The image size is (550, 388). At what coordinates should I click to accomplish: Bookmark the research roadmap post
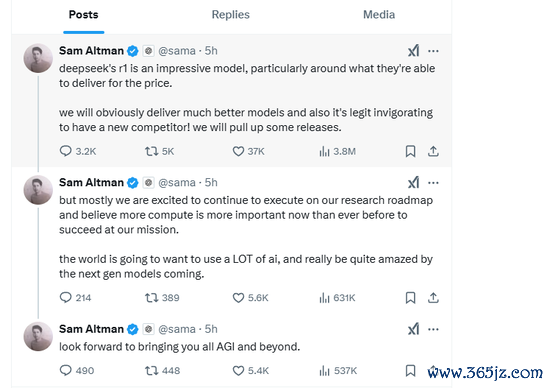(410, 298)
